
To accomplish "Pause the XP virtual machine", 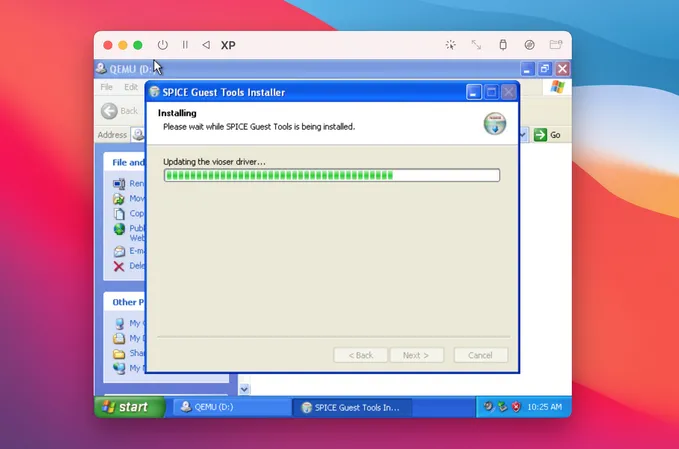I will pos(185,45).
